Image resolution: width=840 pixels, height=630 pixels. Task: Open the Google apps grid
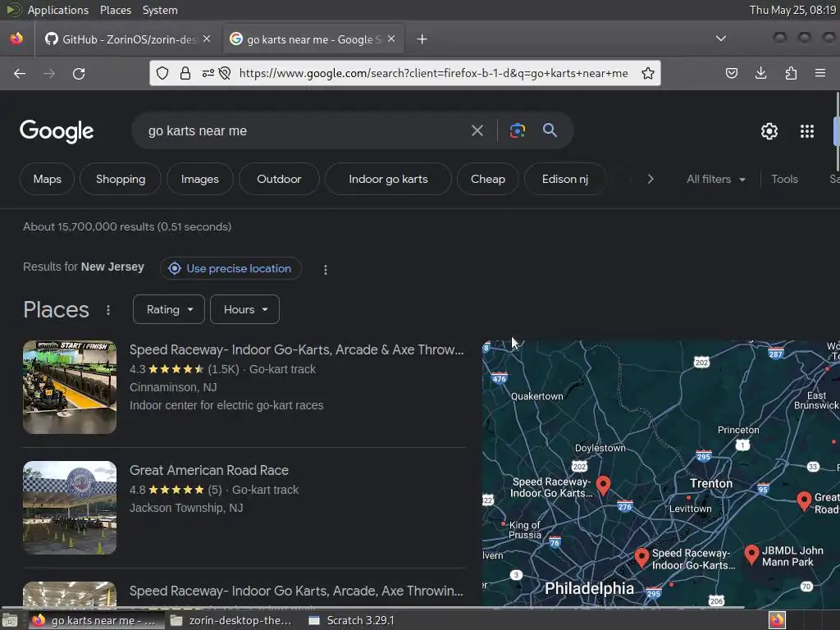click(807, 131)
